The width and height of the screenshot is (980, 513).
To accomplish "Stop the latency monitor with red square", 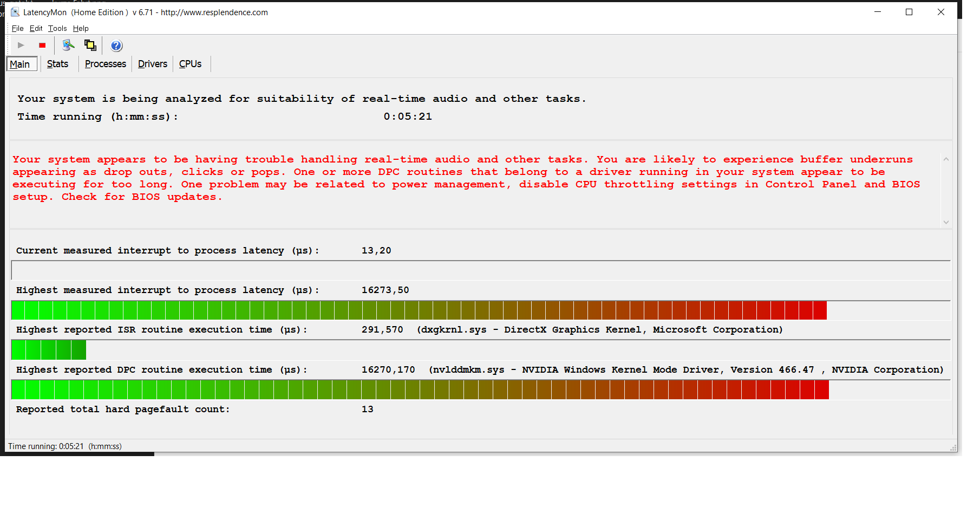I will (42, 46).
